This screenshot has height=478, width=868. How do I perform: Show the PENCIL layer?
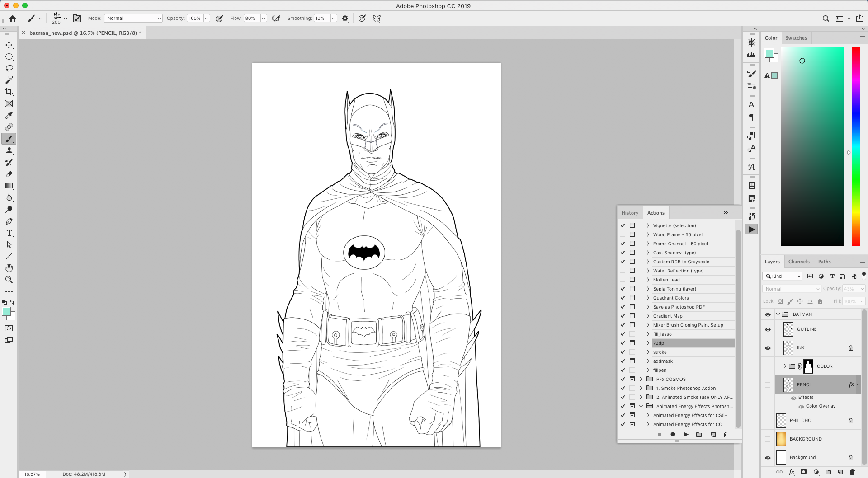pyautogui.click(x=768, y=385)
